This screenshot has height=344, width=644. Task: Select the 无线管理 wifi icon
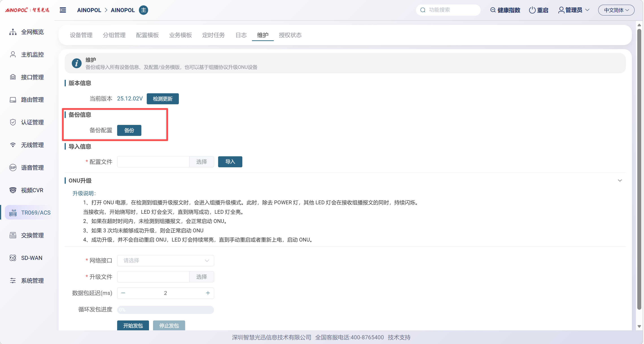coord(13,145)
